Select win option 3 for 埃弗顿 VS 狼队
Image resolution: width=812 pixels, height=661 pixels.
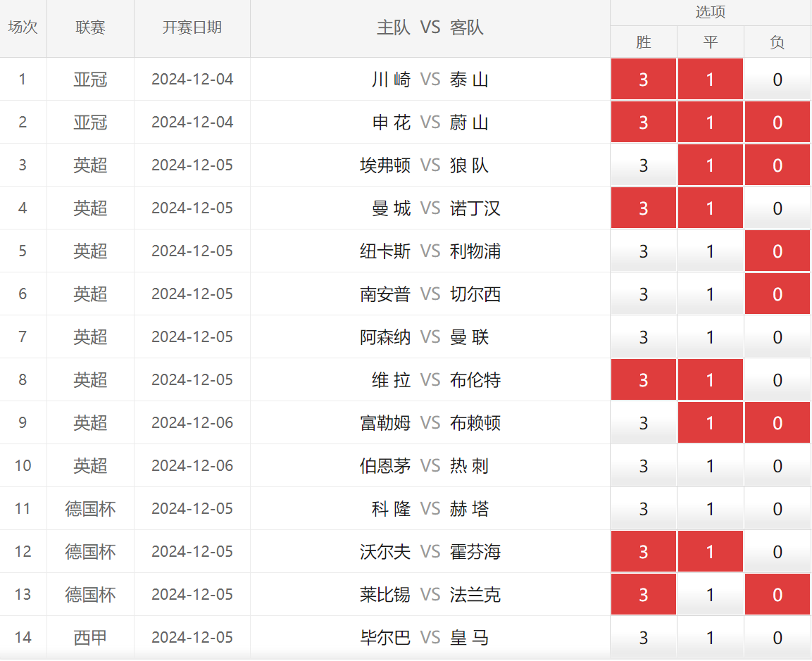643,165
